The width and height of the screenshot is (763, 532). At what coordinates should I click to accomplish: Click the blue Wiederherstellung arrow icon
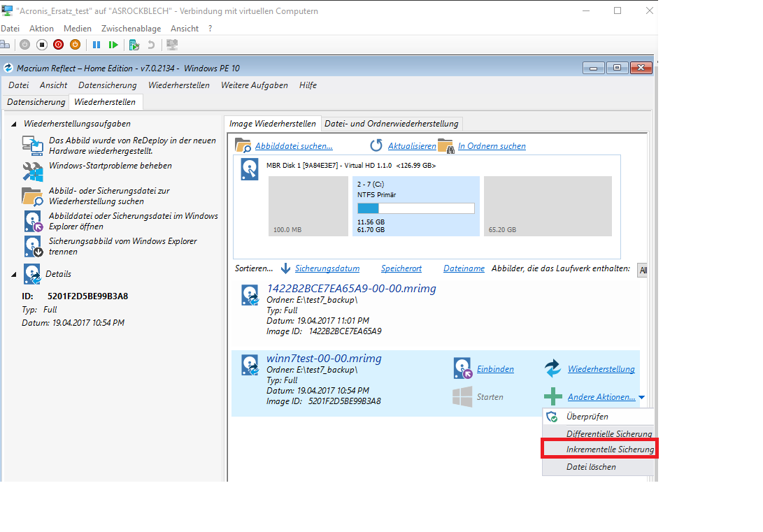(552, 368)
